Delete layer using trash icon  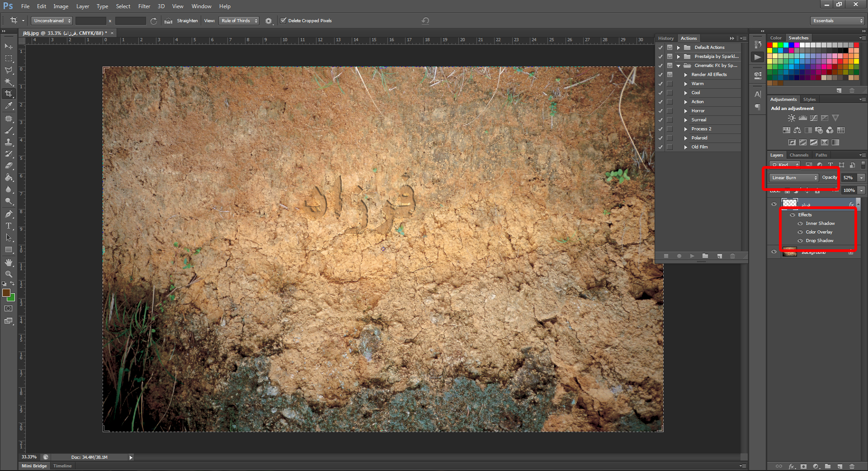852,466
